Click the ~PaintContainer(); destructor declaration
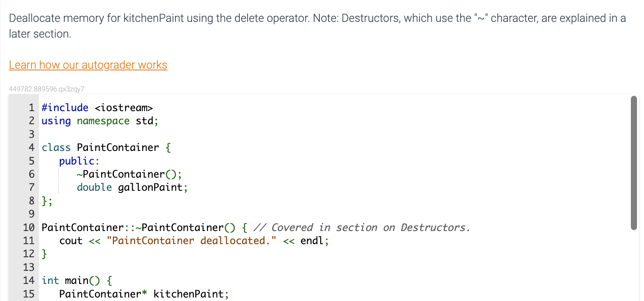This screenshot has width=644, height=301. 129,174
